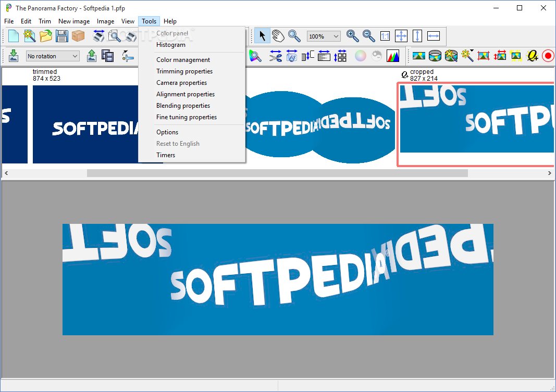Screen dimensions: 556x392
Task: Click the thumbnail strip right scroll arrow
Action: [549, 173]
